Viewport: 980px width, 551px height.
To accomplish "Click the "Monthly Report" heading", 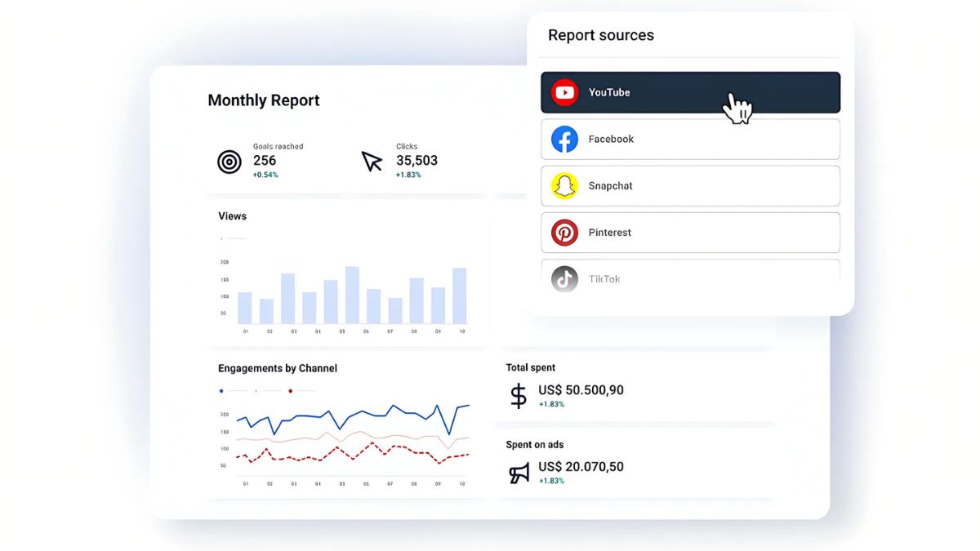I will [264, 100].
